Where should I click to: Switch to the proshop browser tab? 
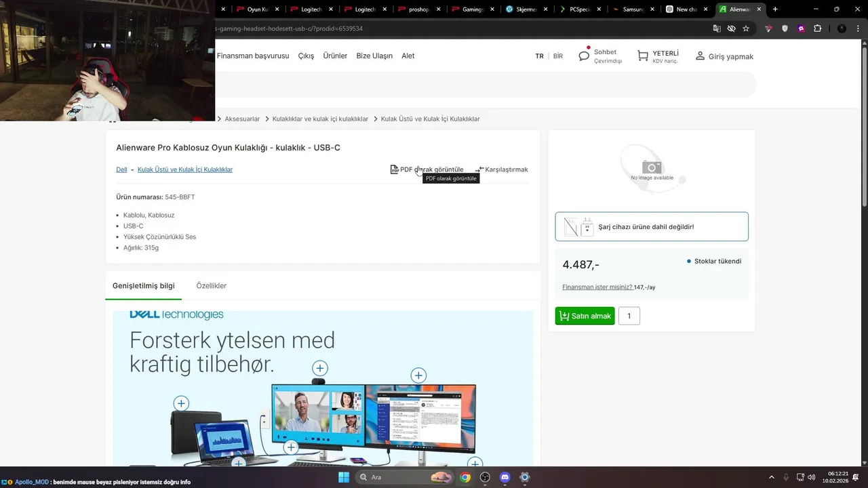point(419,9)
